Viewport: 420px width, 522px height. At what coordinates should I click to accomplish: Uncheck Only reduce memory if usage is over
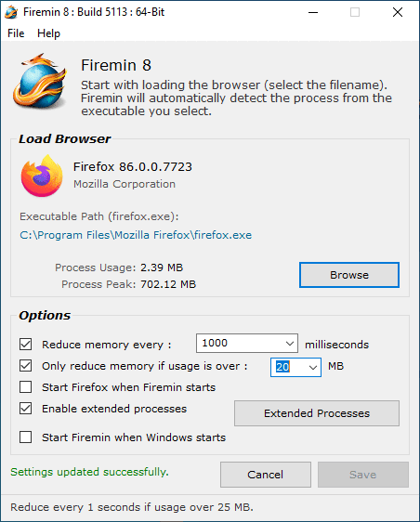pos(26,366)
